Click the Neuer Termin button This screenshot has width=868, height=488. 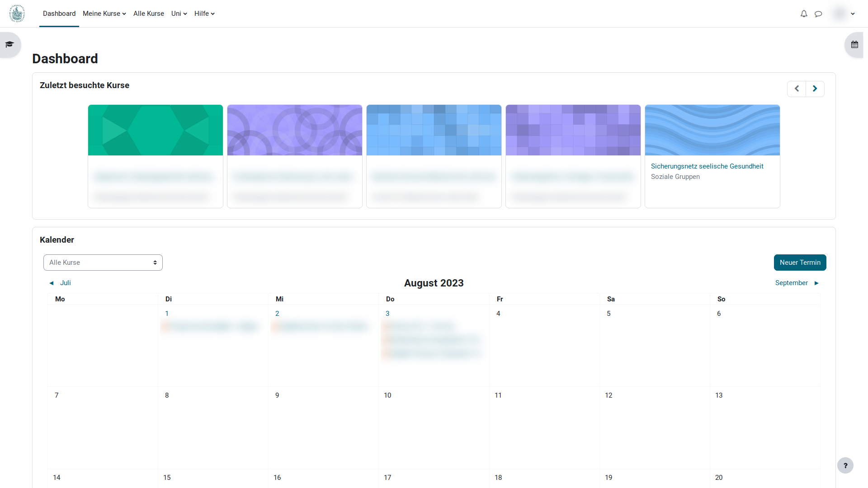800,263
